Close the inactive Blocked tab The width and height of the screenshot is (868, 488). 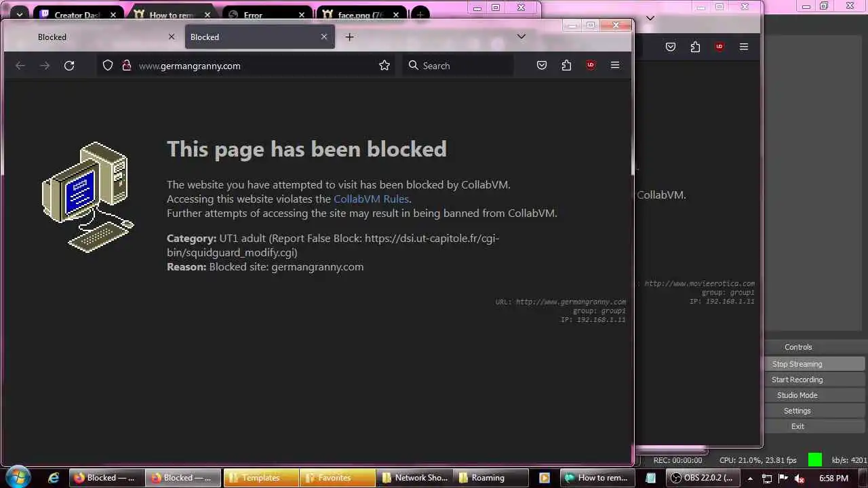(x=172, y=37)
